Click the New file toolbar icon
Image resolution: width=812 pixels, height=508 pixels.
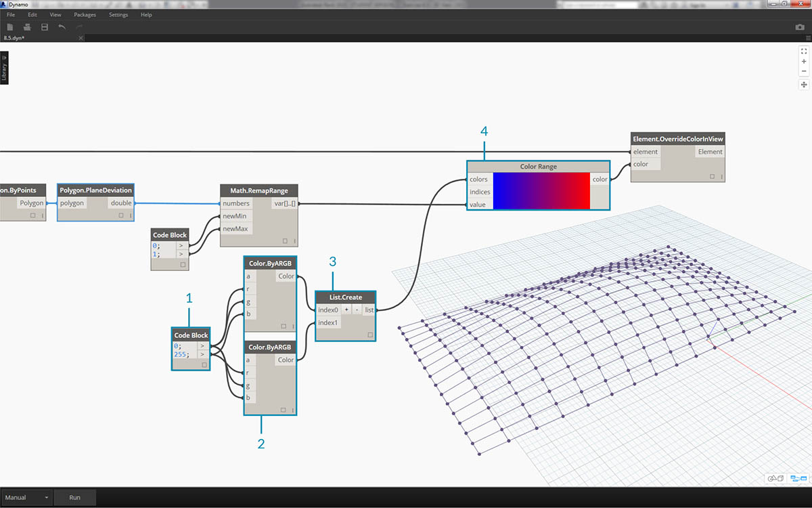[10, 27]
